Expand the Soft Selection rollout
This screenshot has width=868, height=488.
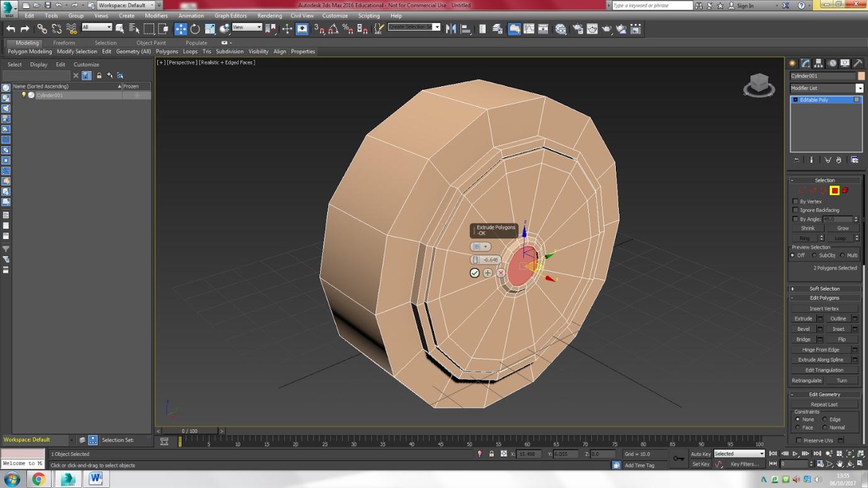coord(825,289)
